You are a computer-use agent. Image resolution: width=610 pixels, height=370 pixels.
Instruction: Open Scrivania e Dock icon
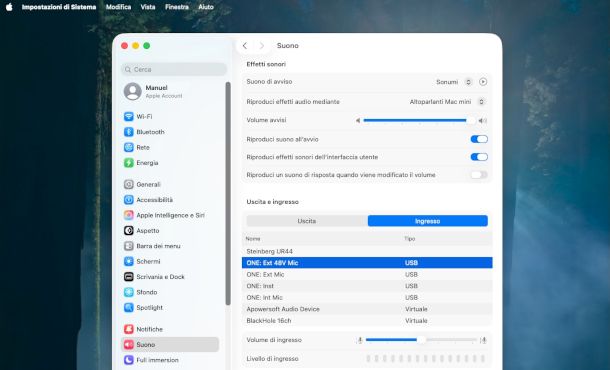tap(129, 277)
